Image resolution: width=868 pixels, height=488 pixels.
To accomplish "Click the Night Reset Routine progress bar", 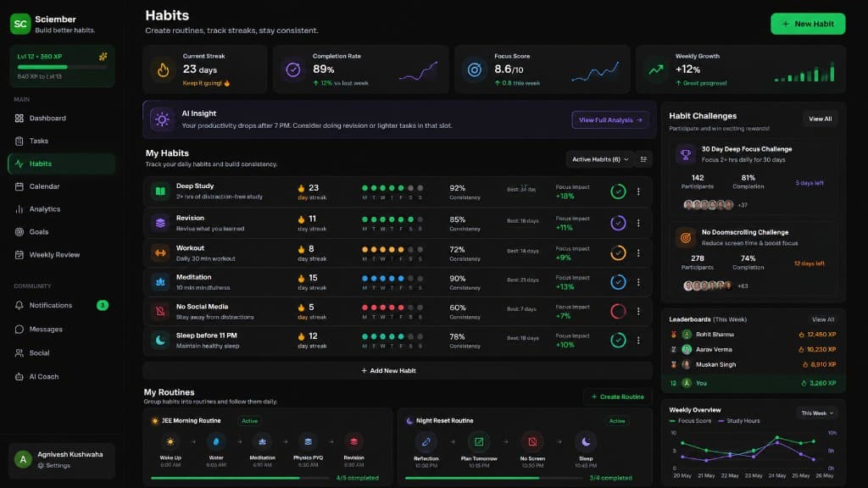I will 493,478.
